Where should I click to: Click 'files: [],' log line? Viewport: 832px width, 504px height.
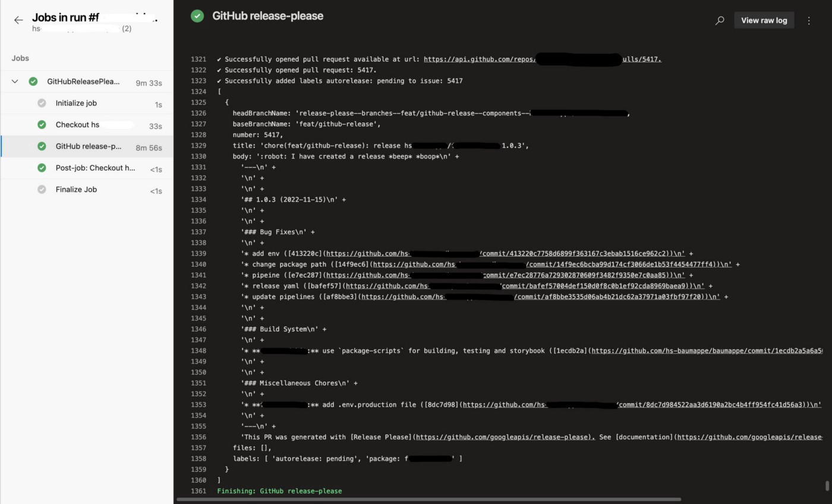tap(252, 448)
